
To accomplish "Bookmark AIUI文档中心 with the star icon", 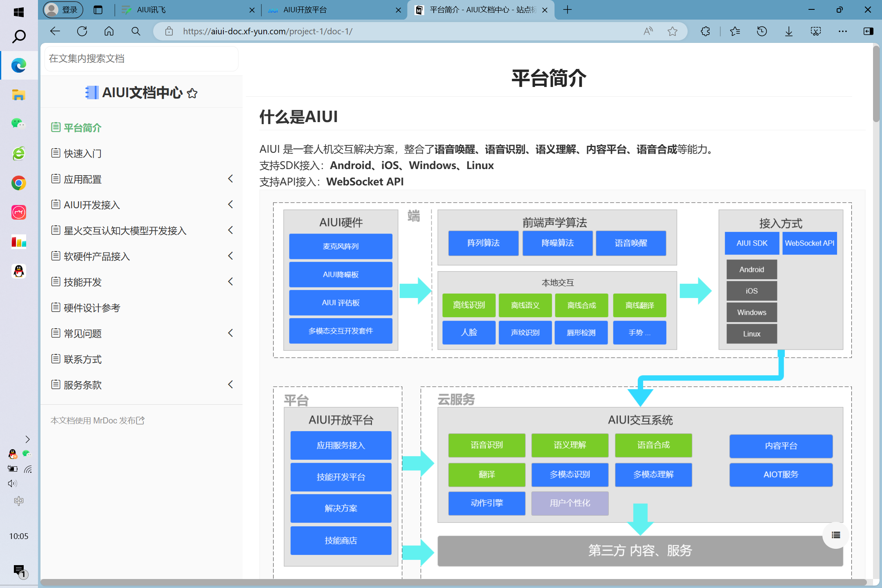I will 192,93.
